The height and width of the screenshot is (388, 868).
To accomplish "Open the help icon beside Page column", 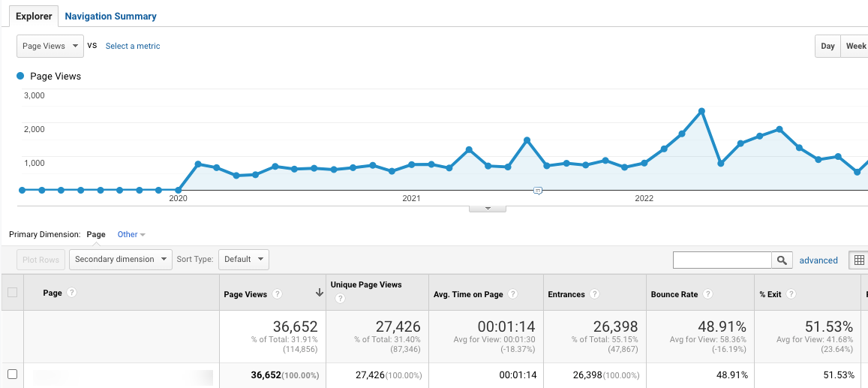I will 71,292.
